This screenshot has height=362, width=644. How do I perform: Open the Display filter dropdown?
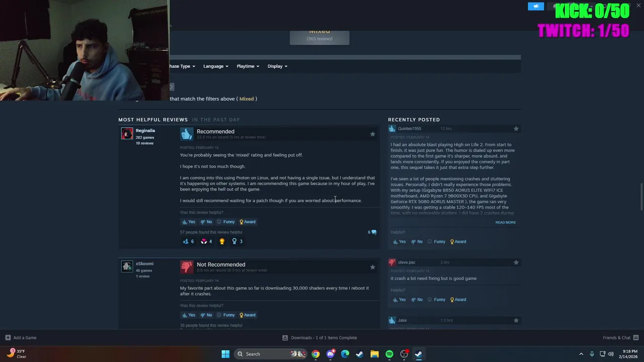point(277,66)
